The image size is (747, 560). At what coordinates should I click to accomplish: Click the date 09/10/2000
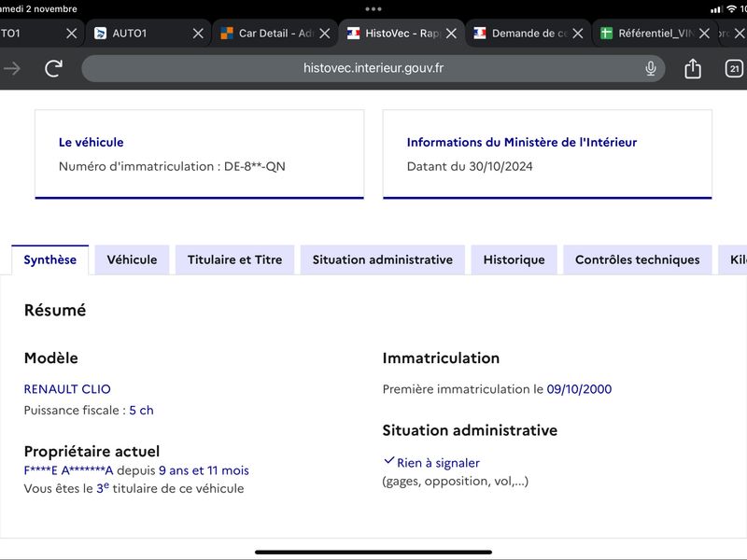click(x=579, y=389)
